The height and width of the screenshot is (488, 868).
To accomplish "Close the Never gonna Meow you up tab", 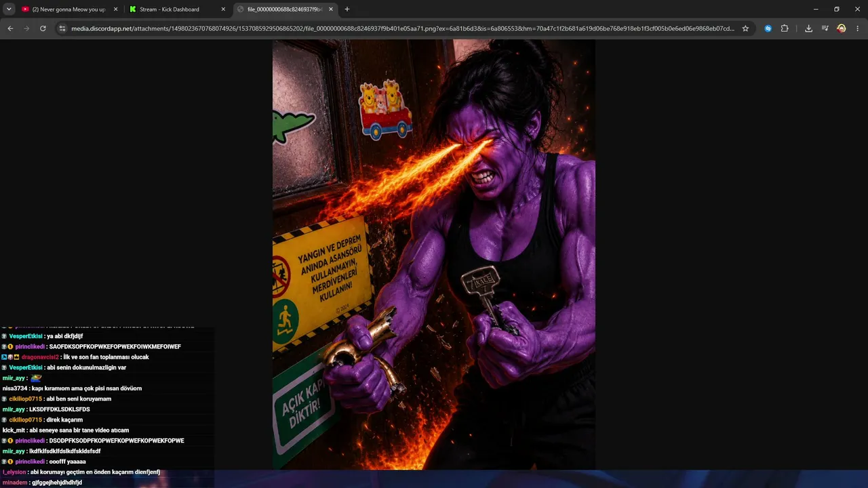I will coord(115,9).
